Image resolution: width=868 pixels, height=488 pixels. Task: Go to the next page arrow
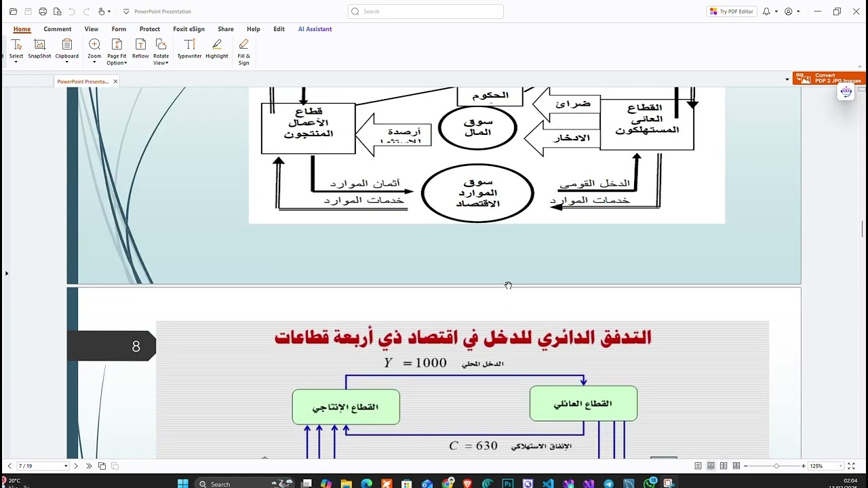click(76, 466)
